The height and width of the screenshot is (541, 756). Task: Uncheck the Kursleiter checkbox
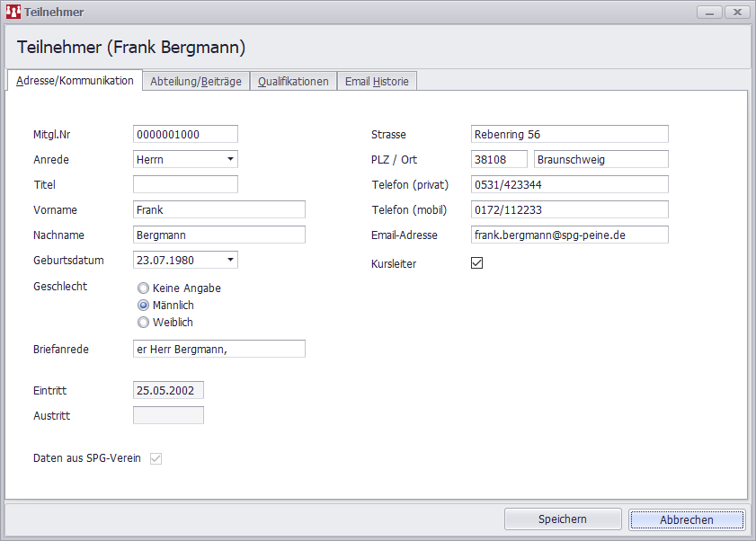(476, 262)
